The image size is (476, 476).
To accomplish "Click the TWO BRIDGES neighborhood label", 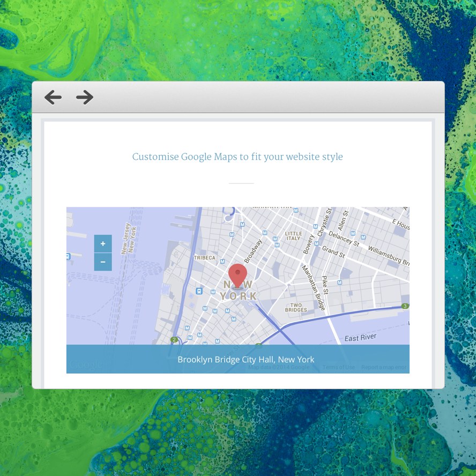I will coord(296,307).
